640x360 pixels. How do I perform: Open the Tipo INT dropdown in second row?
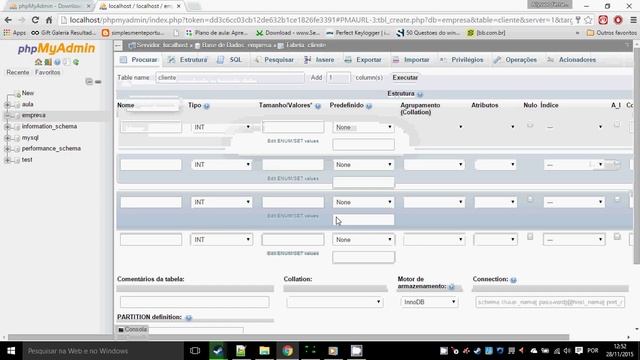[x=222, y=164]
